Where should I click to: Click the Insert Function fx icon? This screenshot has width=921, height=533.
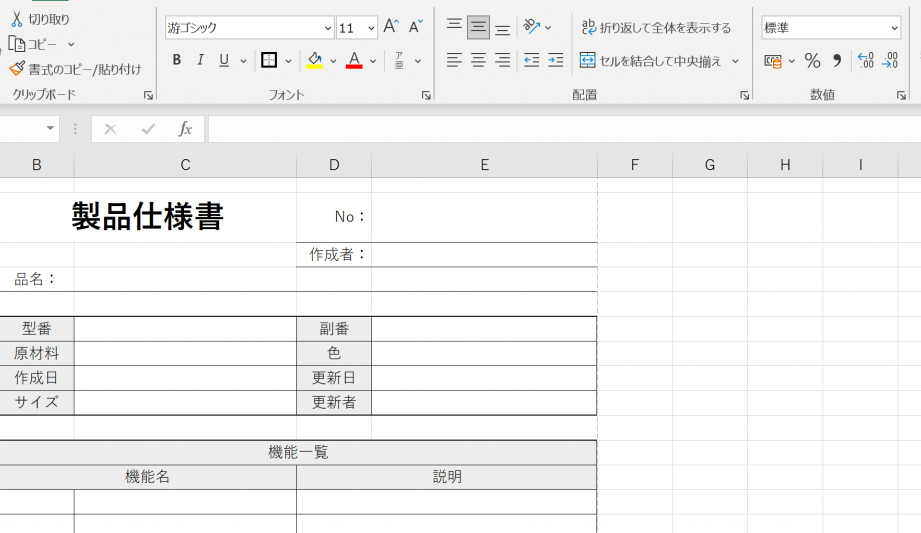tap(185, 129)
